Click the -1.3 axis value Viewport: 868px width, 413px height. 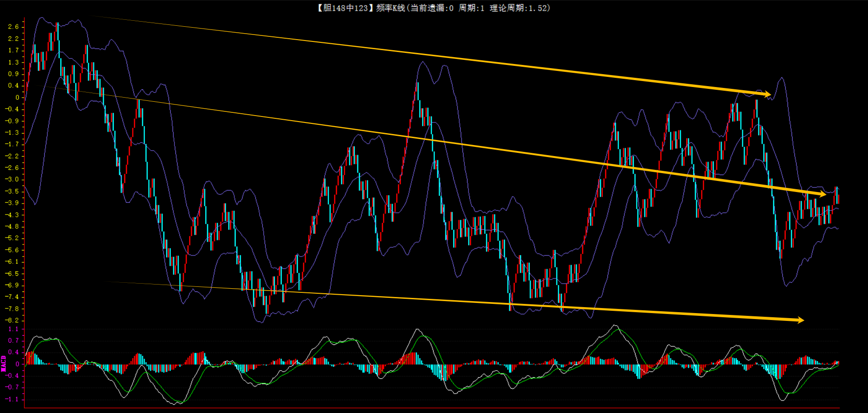point(12,133)
